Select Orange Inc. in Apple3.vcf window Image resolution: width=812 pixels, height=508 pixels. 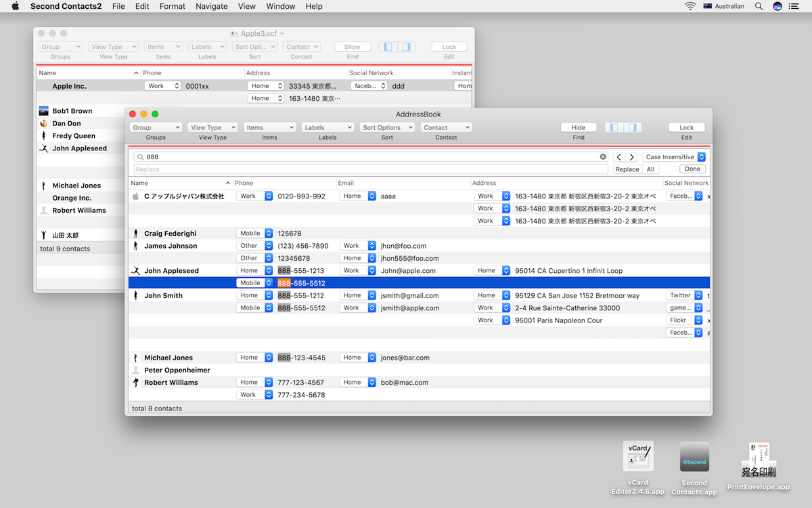click(72, 198)
